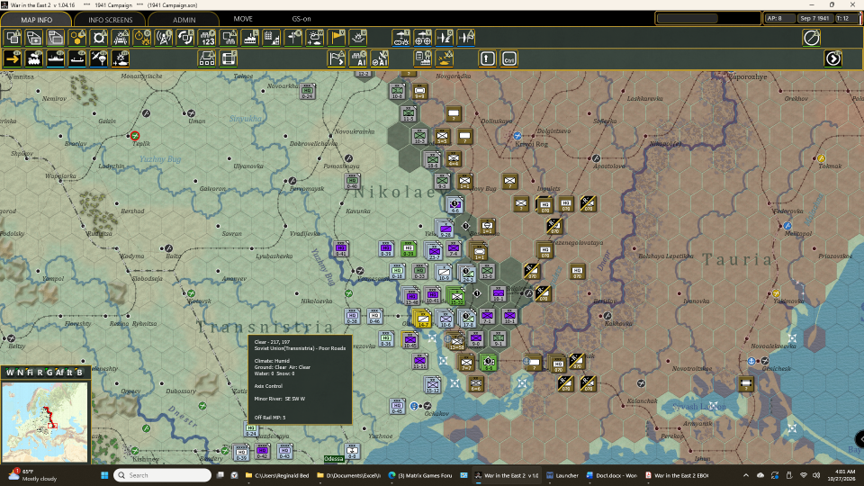
Task: Click the first overlapping-squares toolbar icon
Action: (13, 37)
